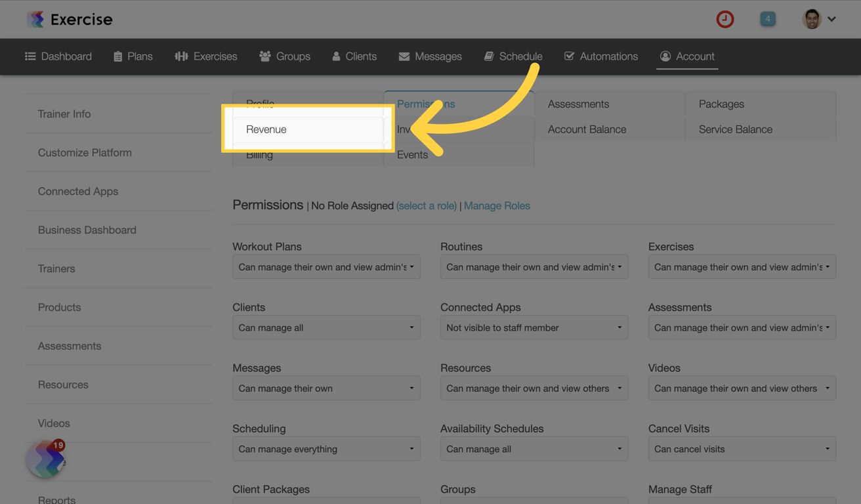Click the Exercise logo icon
The height and width of the screenshot is (504, 861).
point(35,19)
